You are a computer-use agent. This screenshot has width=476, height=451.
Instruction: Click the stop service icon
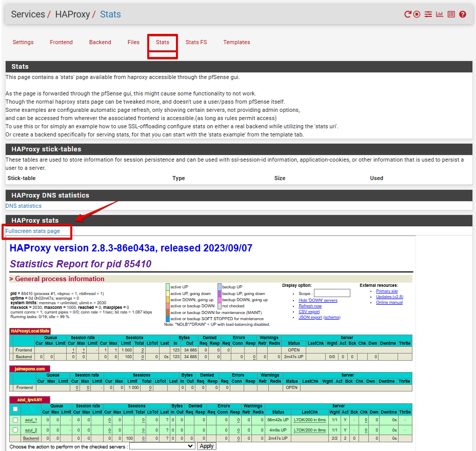[x=417, y=14]
